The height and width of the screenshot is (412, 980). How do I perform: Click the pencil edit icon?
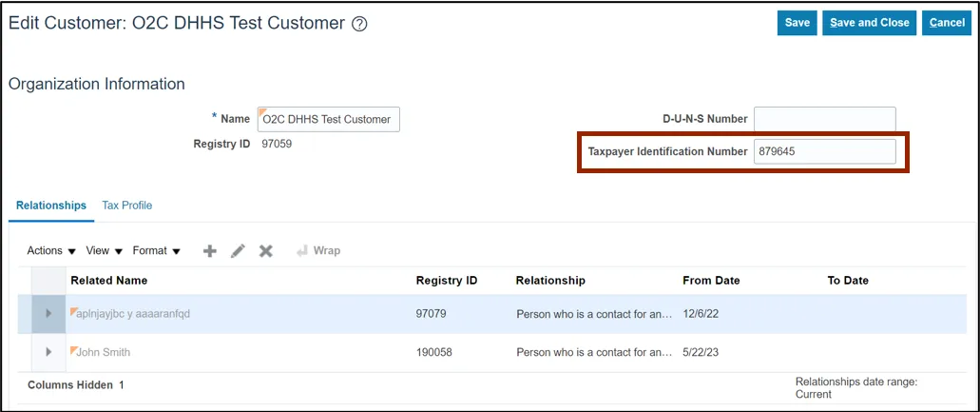point(238,250)
